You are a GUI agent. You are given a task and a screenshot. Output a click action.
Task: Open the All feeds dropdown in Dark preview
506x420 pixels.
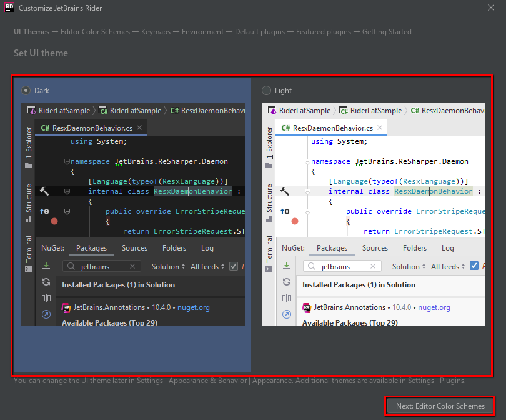point(207,267)
